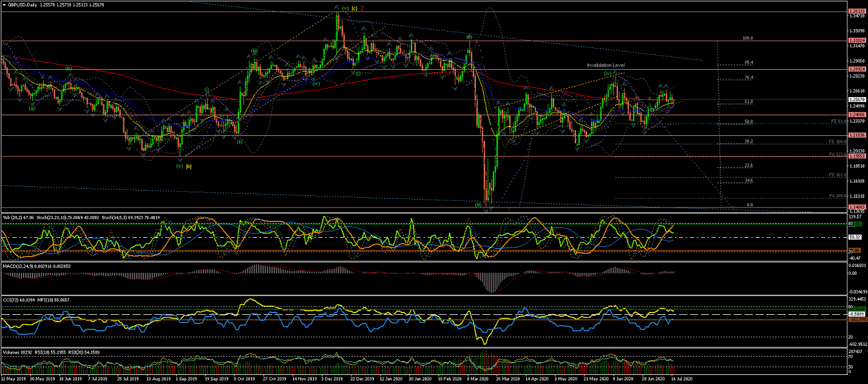Click the "Invalidation Level" text label
This screenshot has width=868, height=384.
605,65
